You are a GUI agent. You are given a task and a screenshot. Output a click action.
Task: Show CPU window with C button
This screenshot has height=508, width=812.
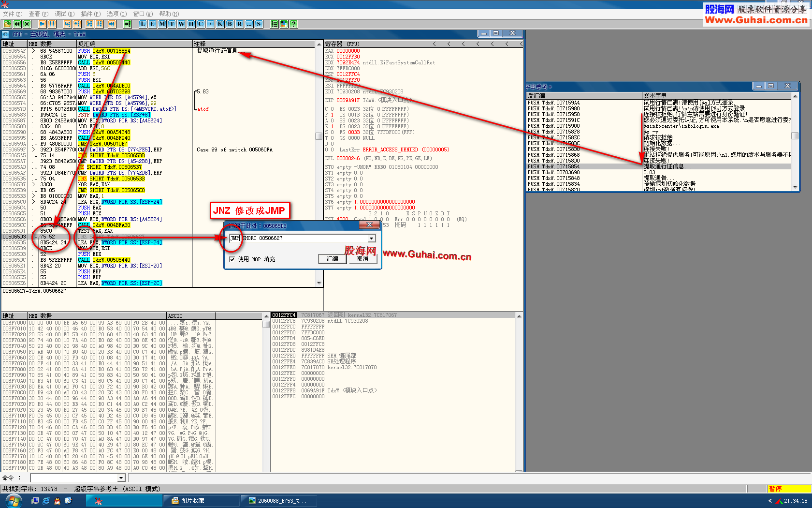[x=201, y=24]
